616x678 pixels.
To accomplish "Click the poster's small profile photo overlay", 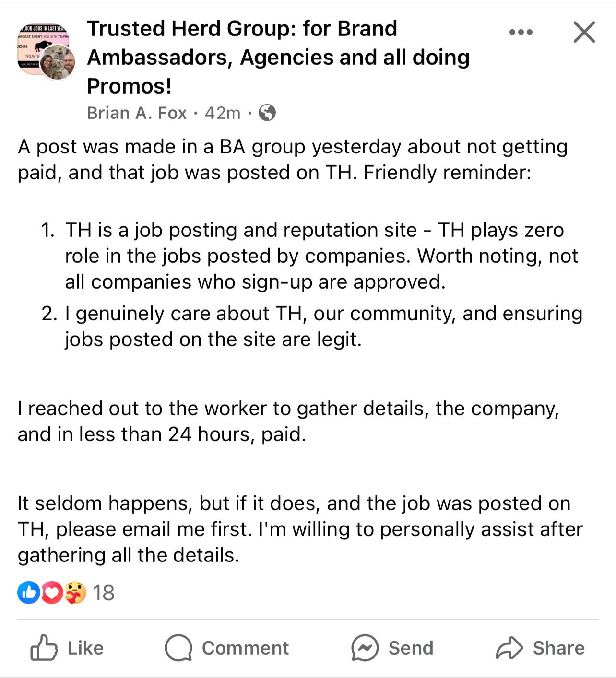I will click(x=58, y=62).
